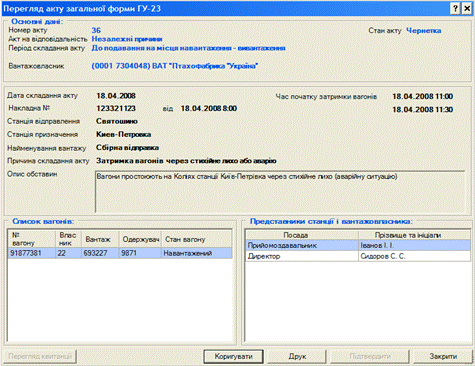
Task: Click the Власник column header
Action: click(x=68, y=239)
